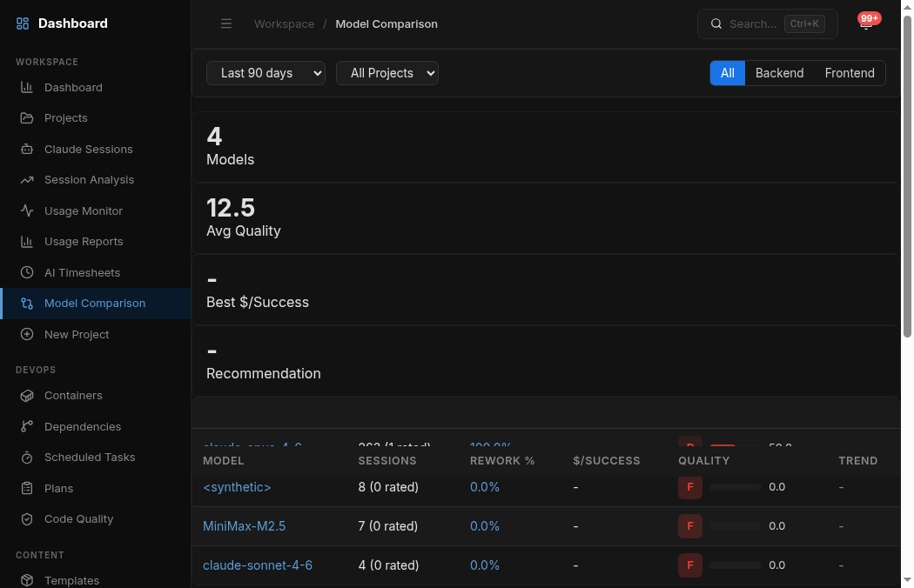Click the Scheduled Tasks timer icon
Screen dimensions: 914x588
click(27, 458)
